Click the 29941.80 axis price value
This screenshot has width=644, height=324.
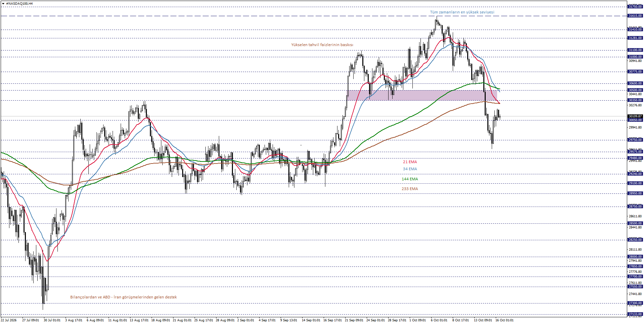pos(635,128)
